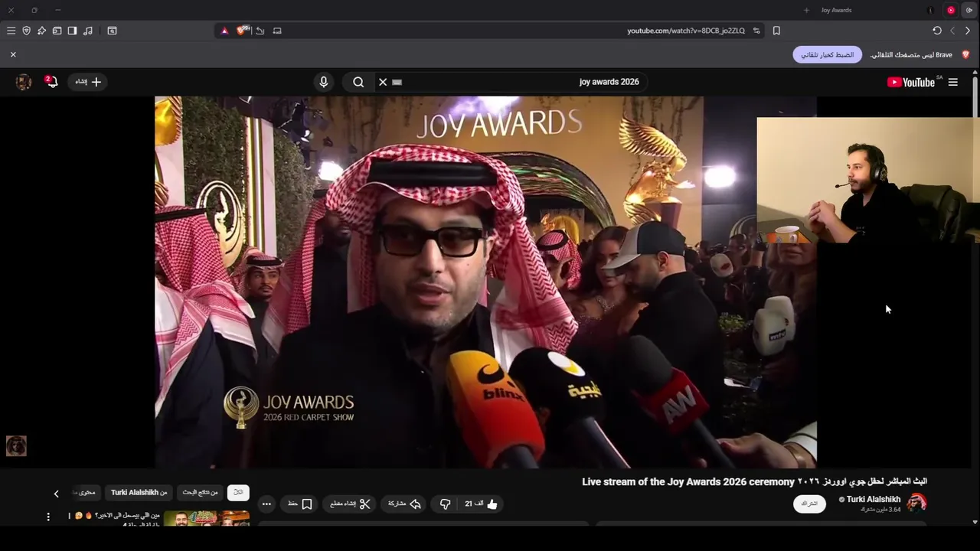Open the YouTube guide hamburger menu
The image size is (980, 551).
953,82
